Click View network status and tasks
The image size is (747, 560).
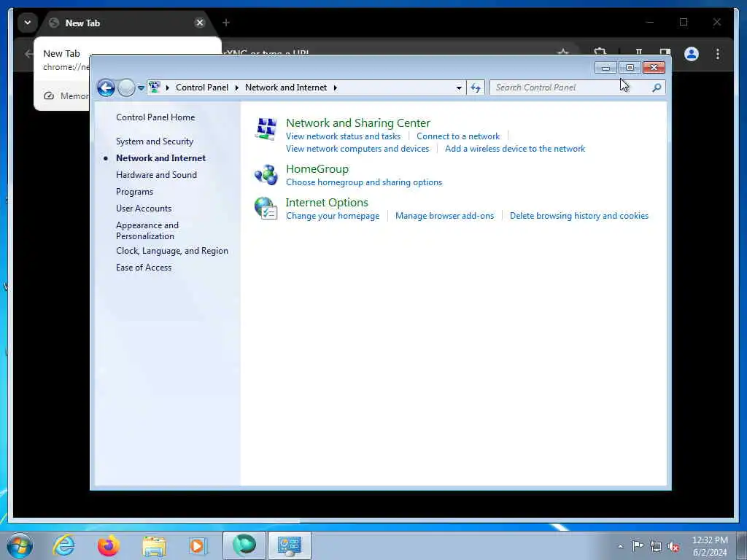[343, 136]
